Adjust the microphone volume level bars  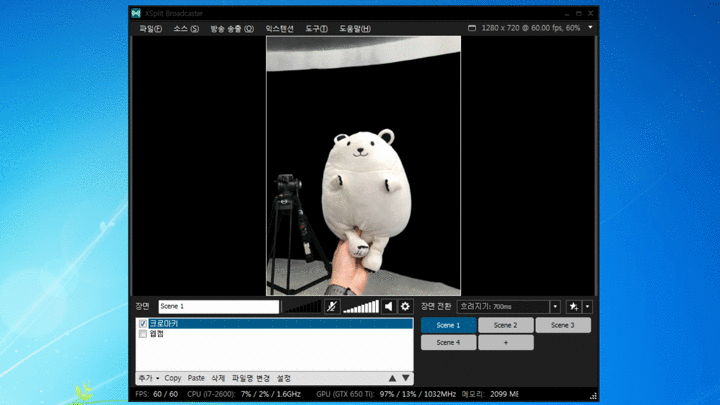tap(303, 307)
